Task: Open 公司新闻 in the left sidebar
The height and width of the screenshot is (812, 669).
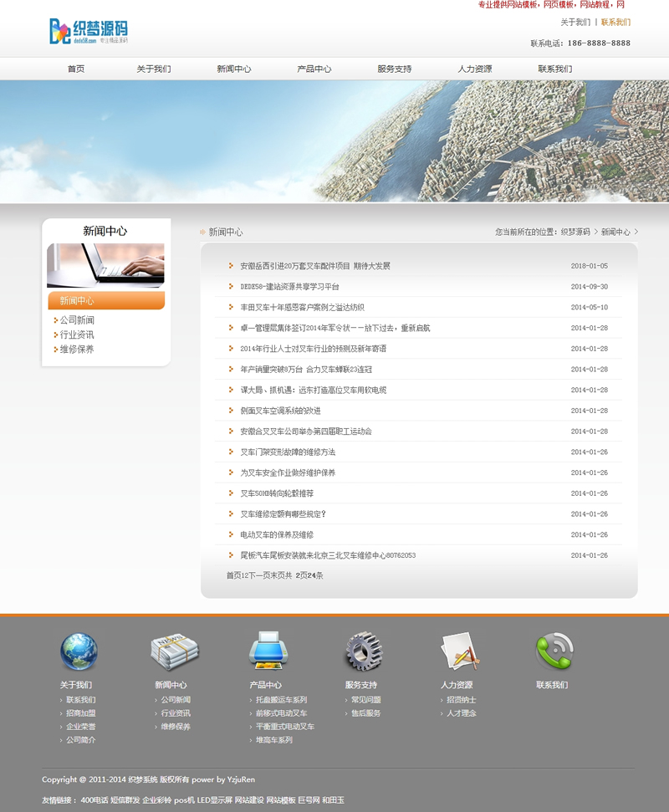Action: [77, 320]
